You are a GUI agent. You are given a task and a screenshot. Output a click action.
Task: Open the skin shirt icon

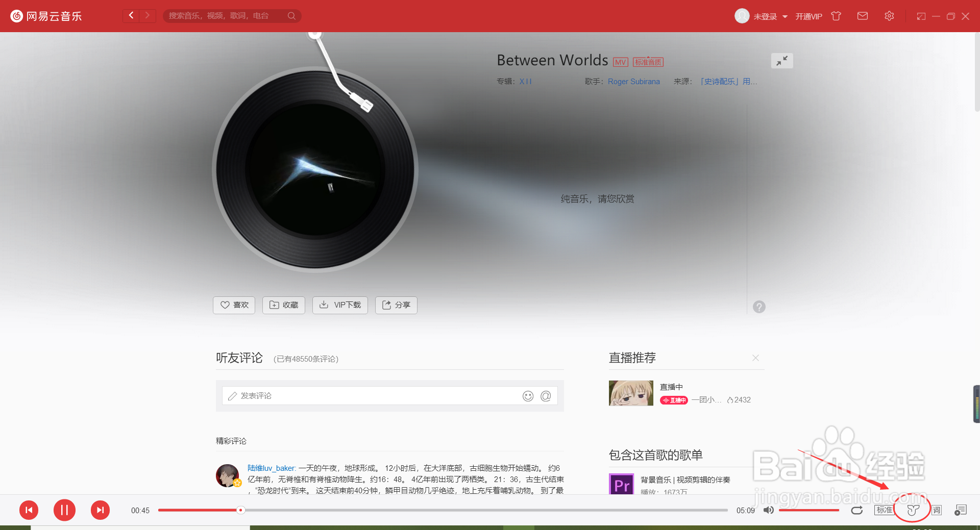pos(836,16)
